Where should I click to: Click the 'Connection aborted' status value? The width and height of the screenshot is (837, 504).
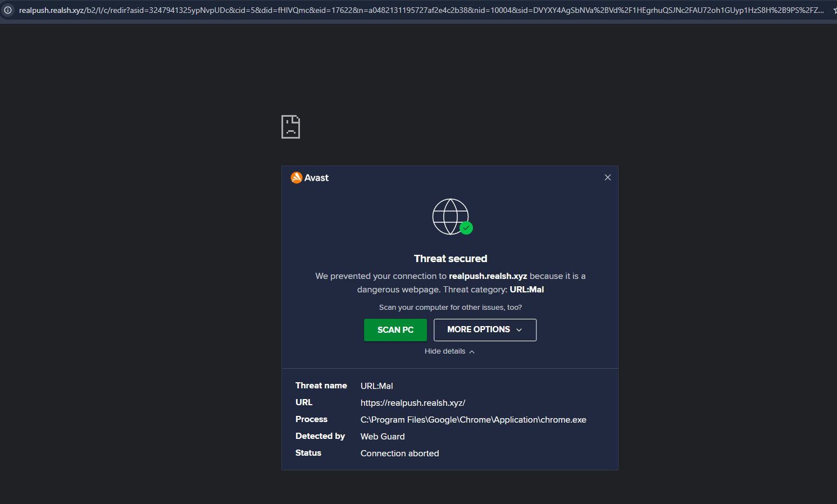[x=400, y=453]
